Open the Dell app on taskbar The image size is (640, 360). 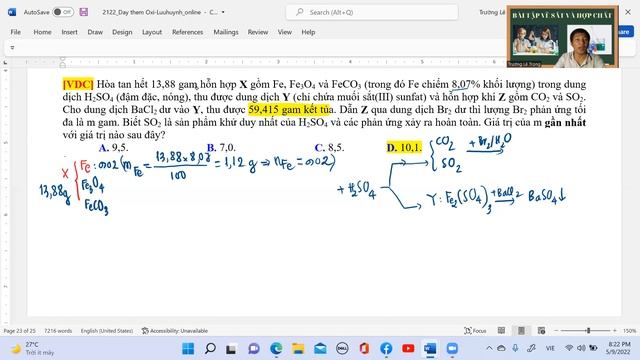[342, 349]
